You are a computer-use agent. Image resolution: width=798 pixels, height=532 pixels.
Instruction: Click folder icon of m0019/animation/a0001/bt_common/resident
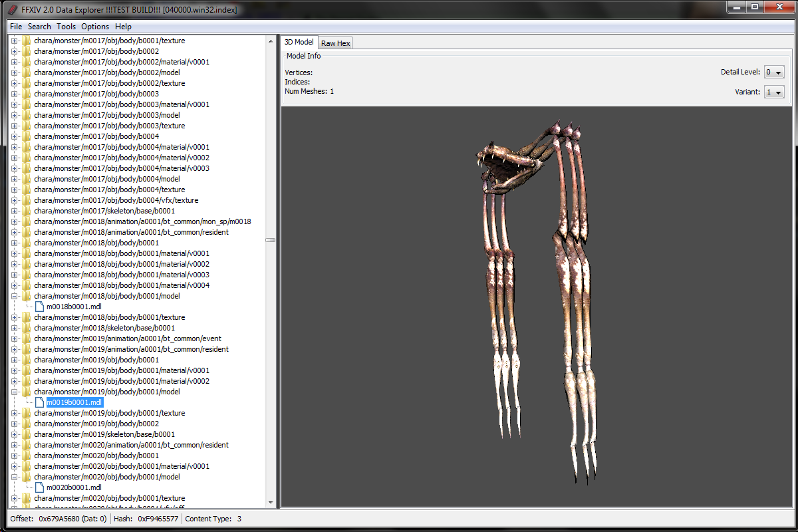click(27, 349)
